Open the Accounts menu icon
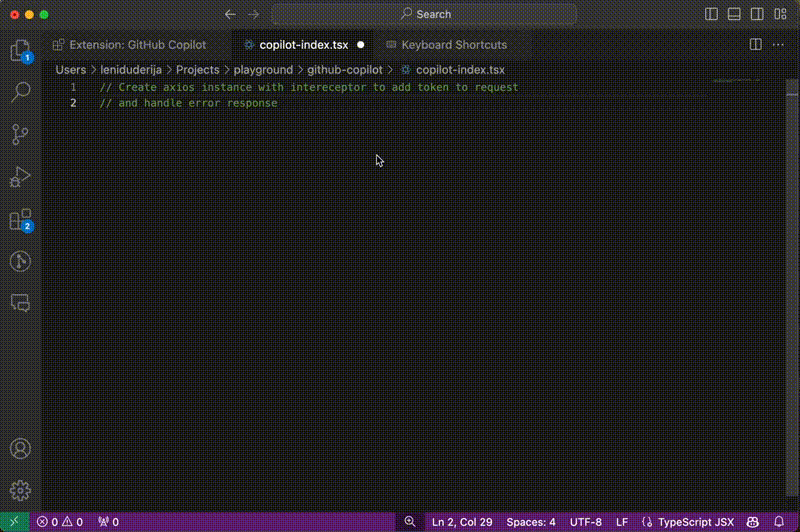The height and width of the screenshot is (532, 800). pos(20,449)
